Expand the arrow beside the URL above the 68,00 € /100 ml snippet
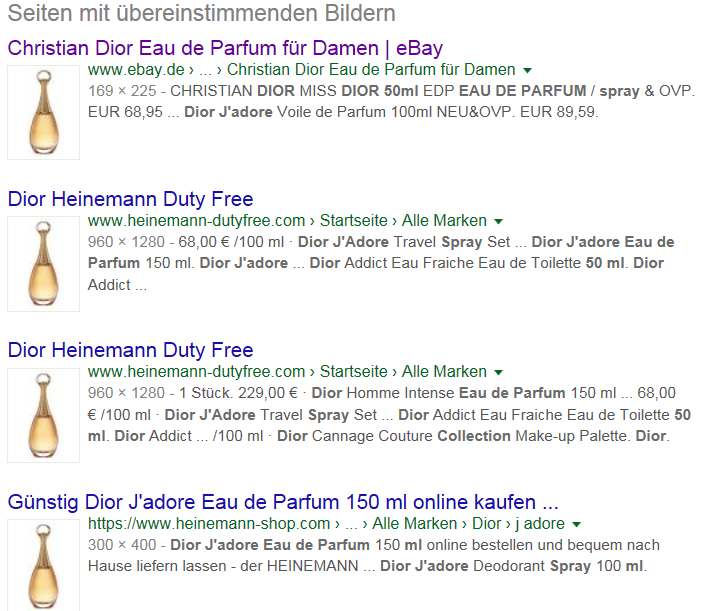Image resolution: width=719 pixels, height=611 pixels. pyautogui.click(x=498, y=222)
